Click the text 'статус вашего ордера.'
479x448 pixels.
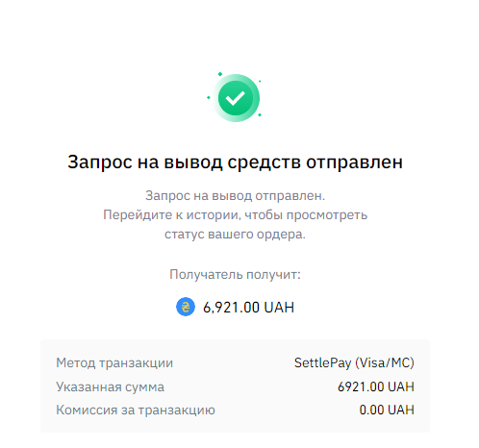tap(235, 235)
